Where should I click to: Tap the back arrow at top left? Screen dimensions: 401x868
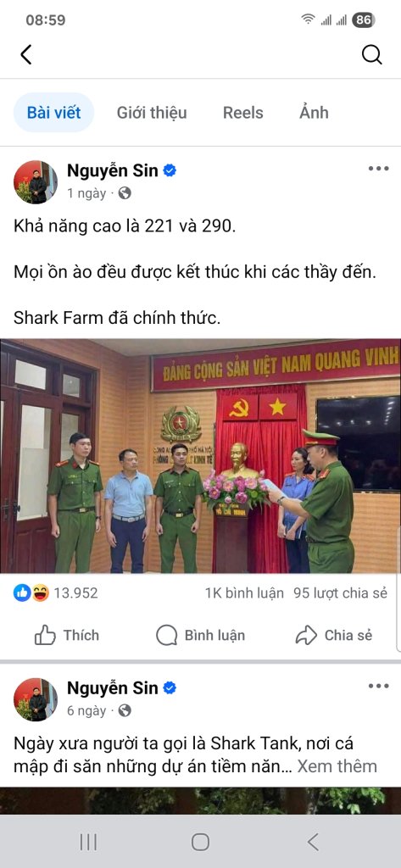tap(26, 55)
